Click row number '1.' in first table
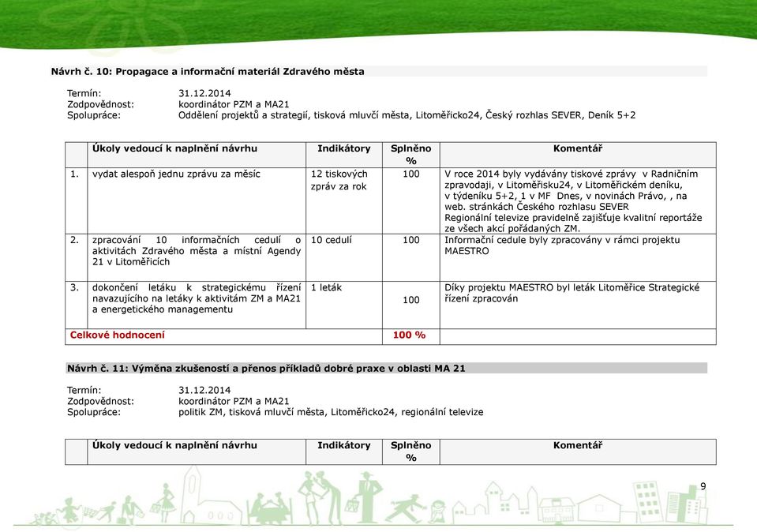 [x=74, y=174]
